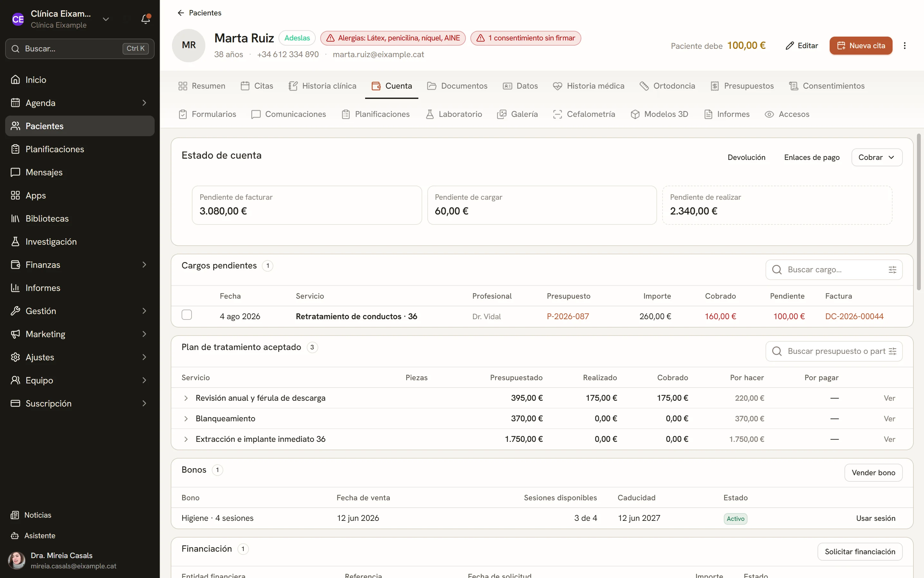924x578 pixels.
Task: Click the allergy warning badge
Action: point(393,38)
